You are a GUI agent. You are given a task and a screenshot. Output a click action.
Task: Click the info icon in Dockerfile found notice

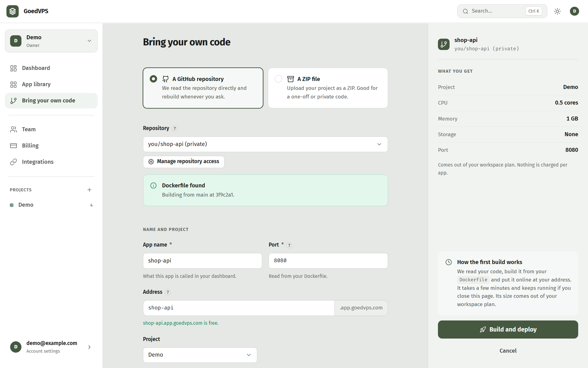(153, 186)
